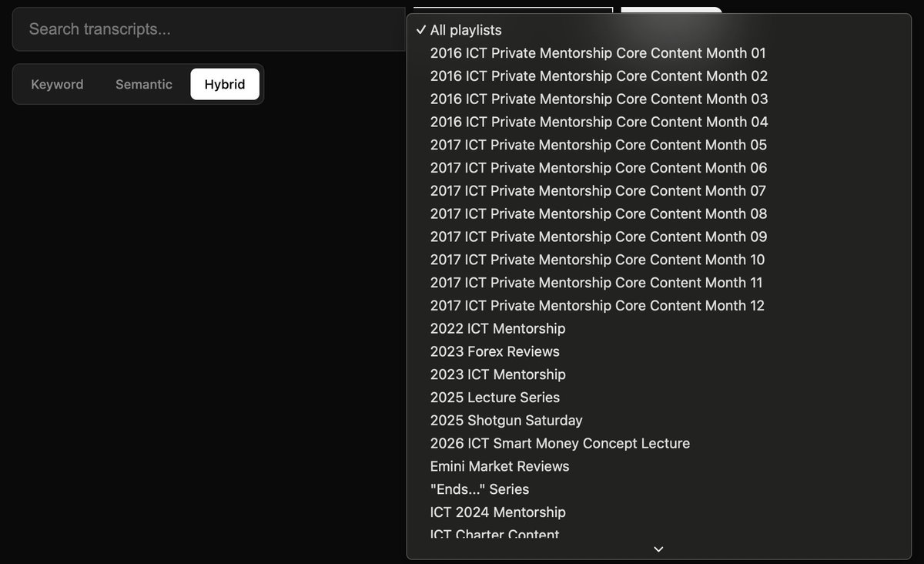
Task: Select 2016 ICT Private Mentorship Month 04
Action: pos(658,122)
